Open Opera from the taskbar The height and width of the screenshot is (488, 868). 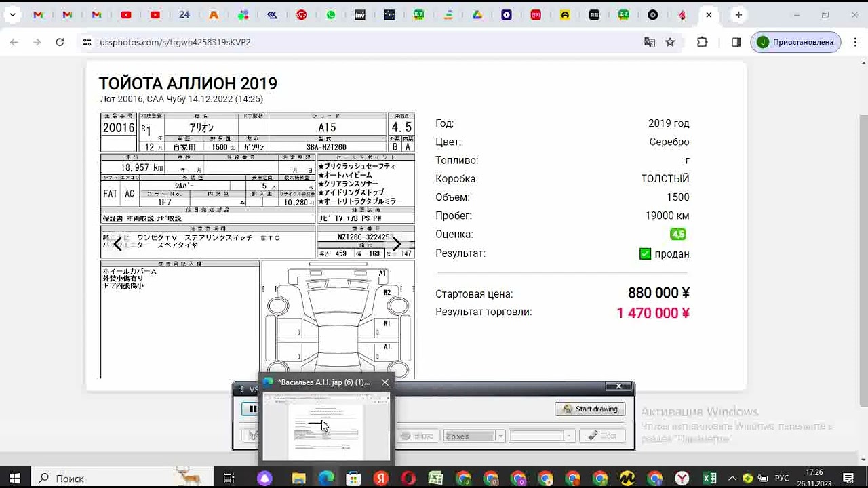408,479
